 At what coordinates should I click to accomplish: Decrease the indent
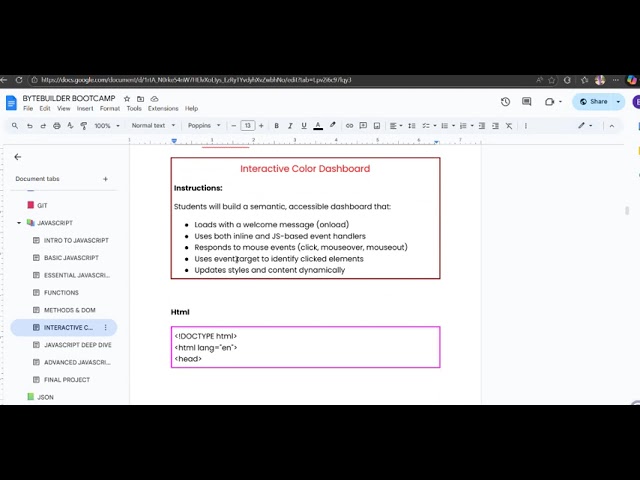click(482, 126)
